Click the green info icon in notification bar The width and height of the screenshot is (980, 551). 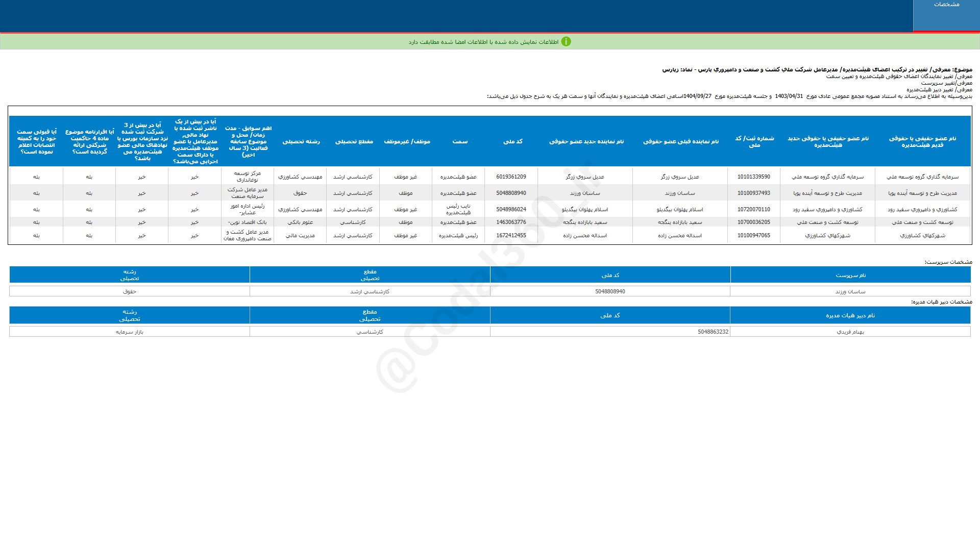coord(566,42)
